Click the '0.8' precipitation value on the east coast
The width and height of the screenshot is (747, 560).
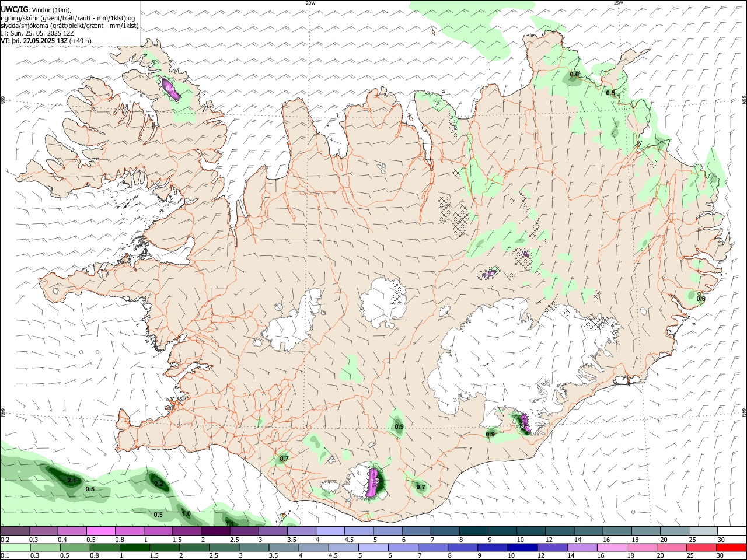(x=701, y=299)
